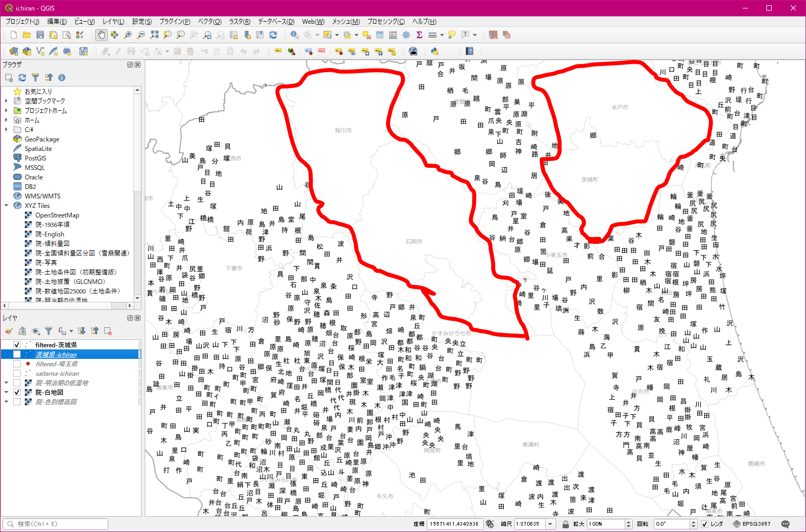Open the プロセシング(C) menu

(386, 22)
